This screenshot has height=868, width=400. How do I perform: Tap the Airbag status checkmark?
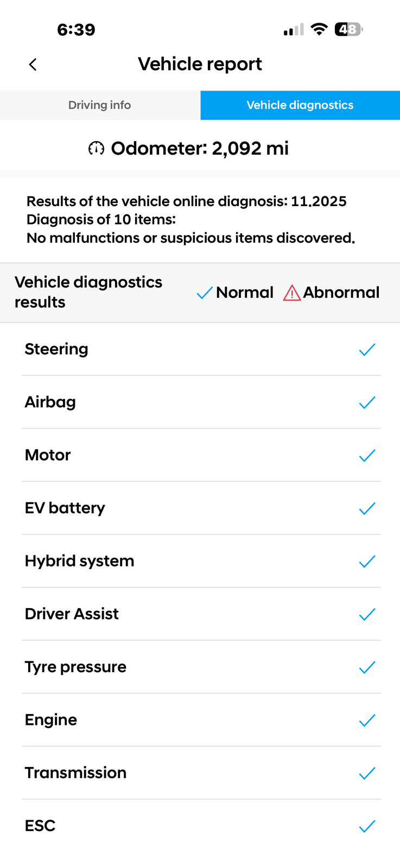coord(367,403)
